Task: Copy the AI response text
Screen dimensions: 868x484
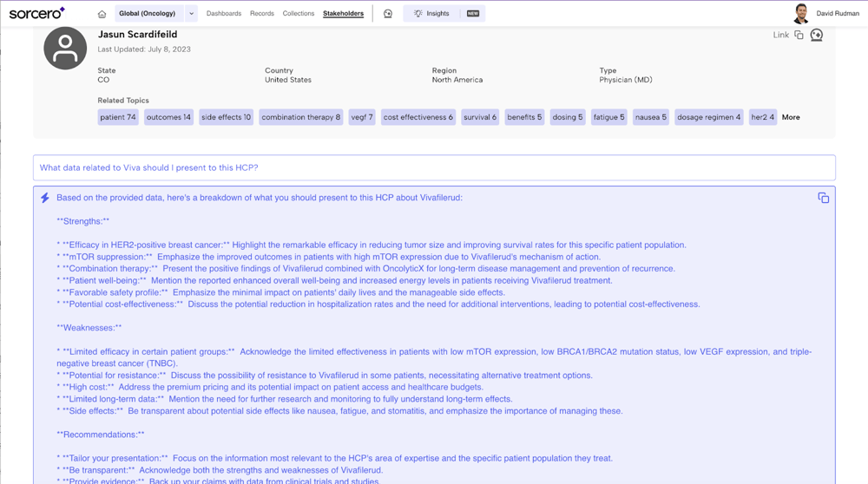Action: click(x=823, y=198)
